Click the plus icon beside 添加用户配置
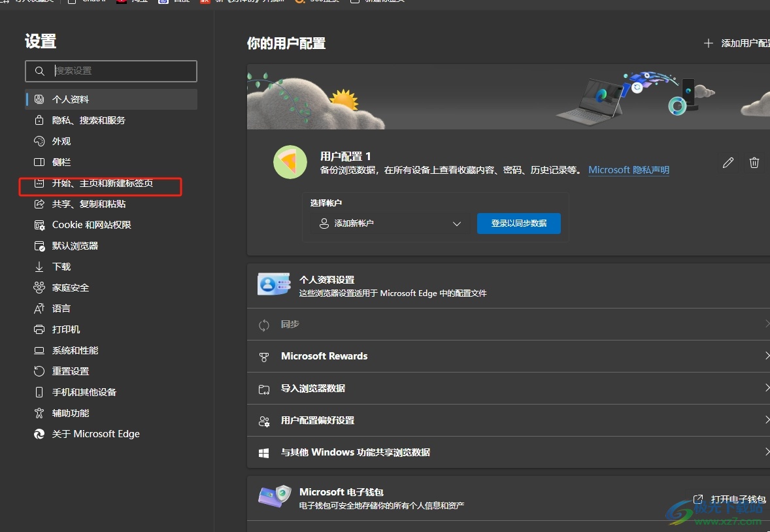Image resolution: width=770 pixels, height=532 pixels. 708,43
